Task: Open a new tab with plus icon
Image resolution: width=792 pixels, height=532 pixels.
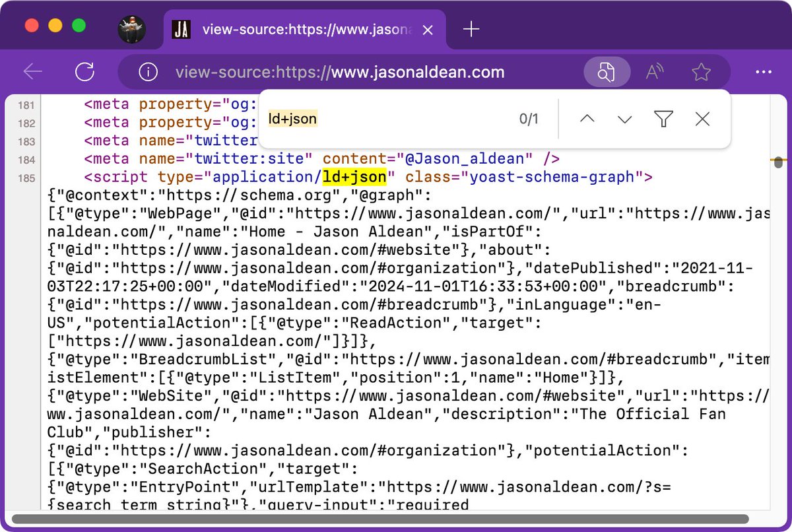Action: coord(471,29)
